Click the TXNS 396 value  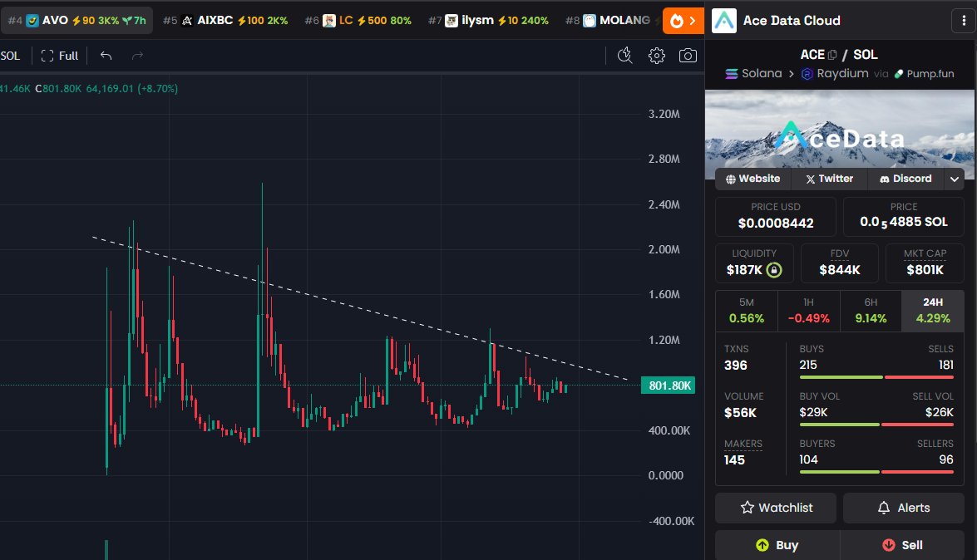pos(736,366)
